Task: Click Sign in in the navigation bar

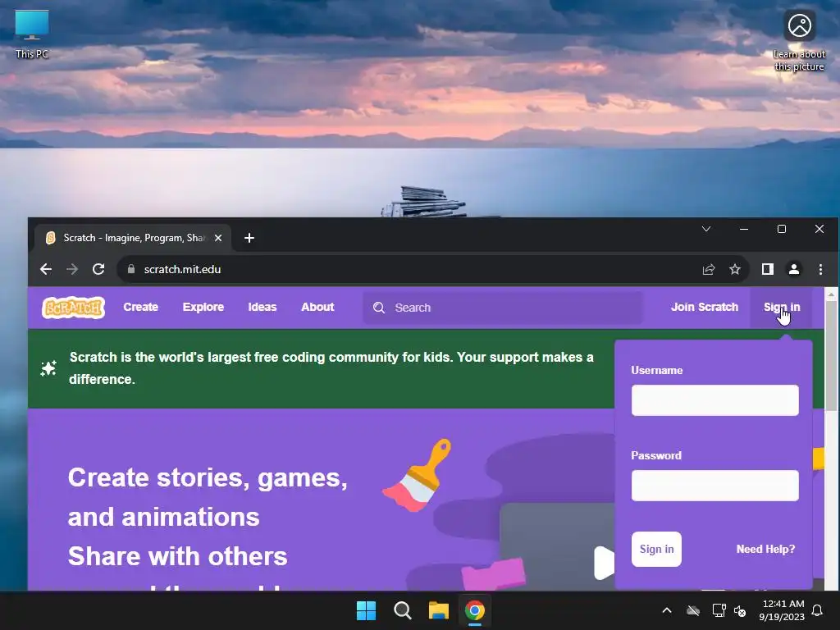Action: coord(782,307)
